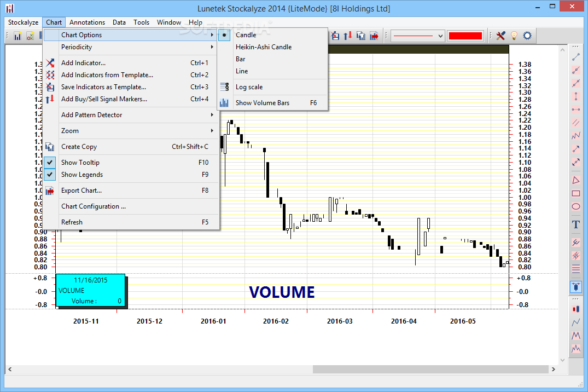Click the gear settings toolbar icon

[527, 36]
